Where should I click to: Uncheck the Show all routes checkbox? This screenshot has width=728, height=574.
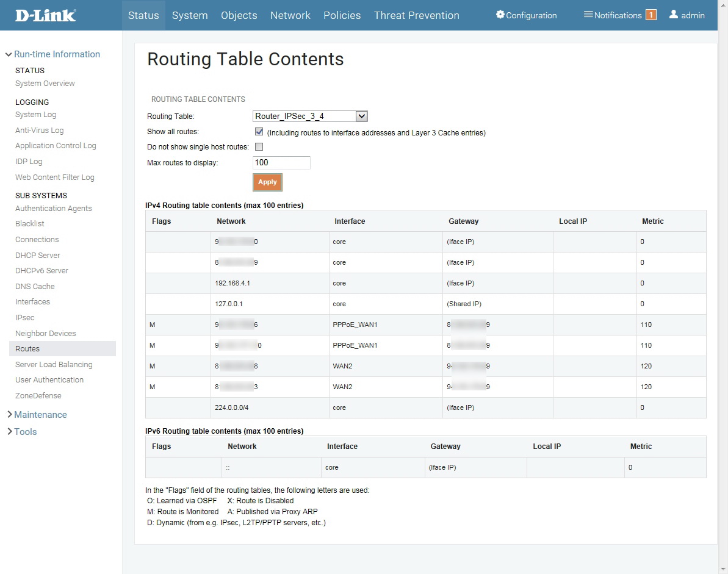tap(259, 132)
